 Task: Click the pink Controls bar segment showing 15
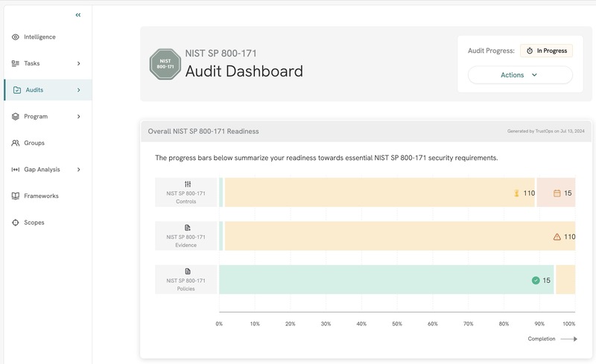pyautogui.click(x=556, y=192)
